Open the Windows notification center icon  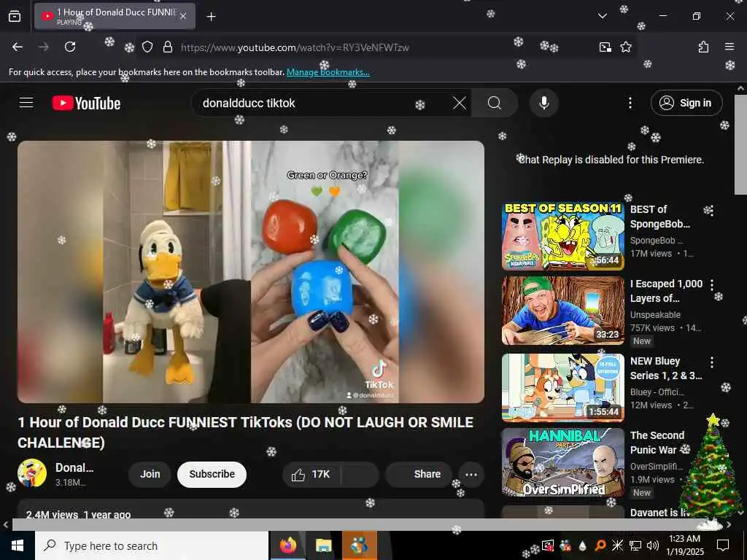723,545
